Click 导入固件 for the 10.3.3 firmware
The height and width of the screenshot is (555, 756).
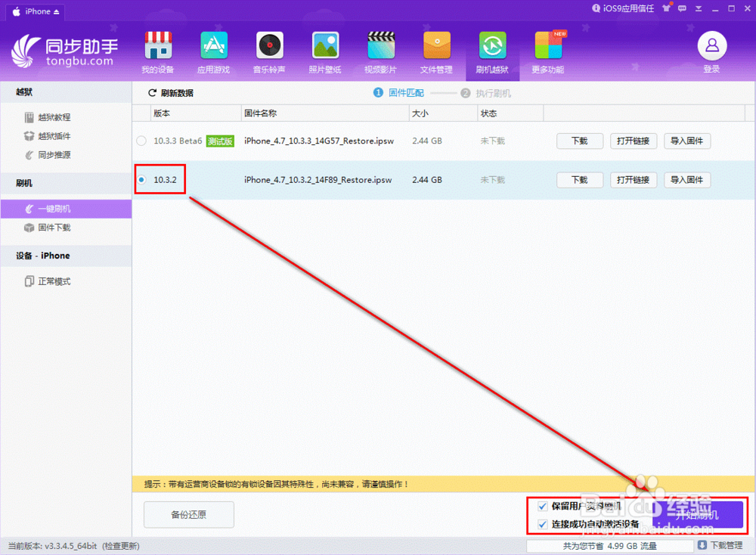[x=687, y=141]
